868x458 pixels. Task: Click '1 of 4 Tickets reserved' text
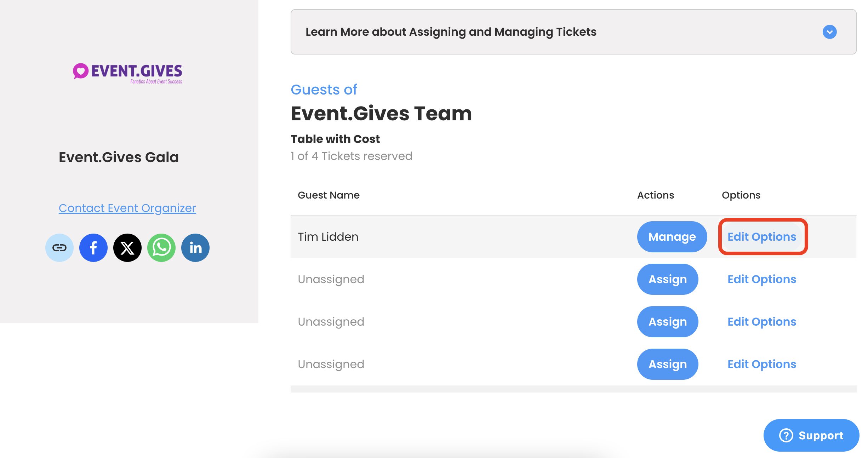(352, 156)
